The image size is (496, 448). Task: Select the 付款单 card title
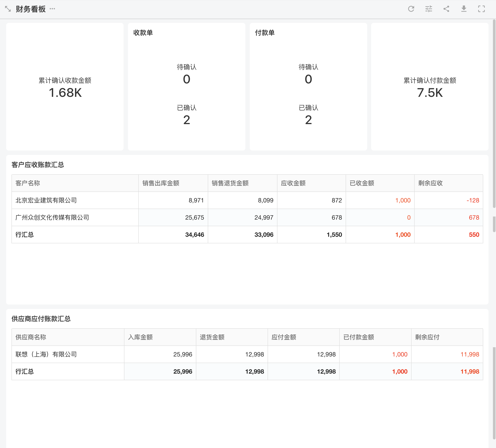coord(265,33)
